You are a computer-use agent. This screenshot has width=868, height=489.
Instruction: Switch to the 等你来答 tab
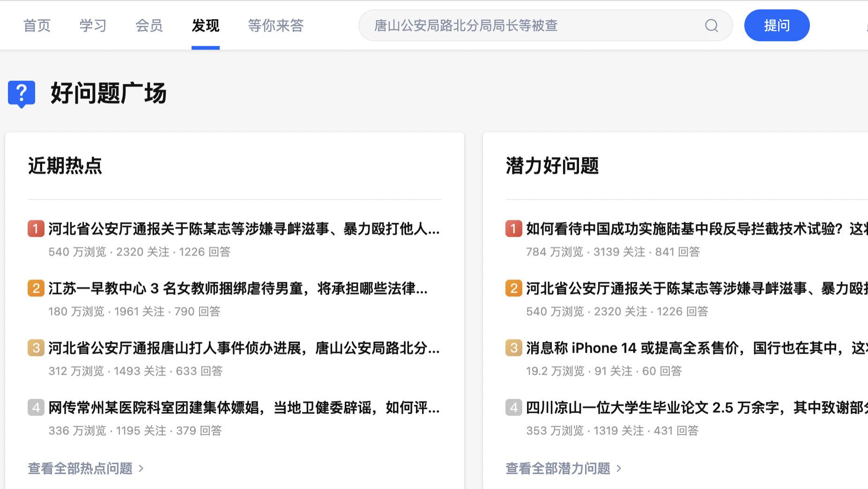pos(276,26)
